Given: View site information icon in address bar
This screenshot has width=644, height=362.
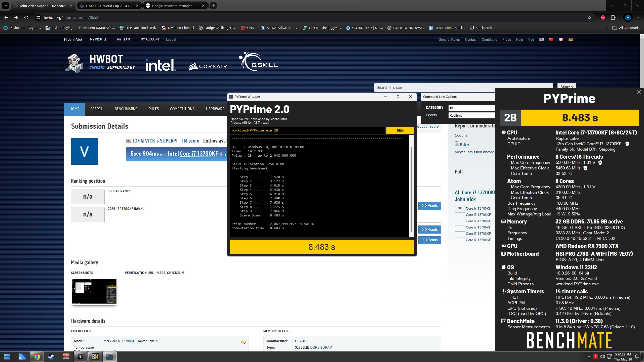Looking at the screenshot, I should click(x=38, y=17).
